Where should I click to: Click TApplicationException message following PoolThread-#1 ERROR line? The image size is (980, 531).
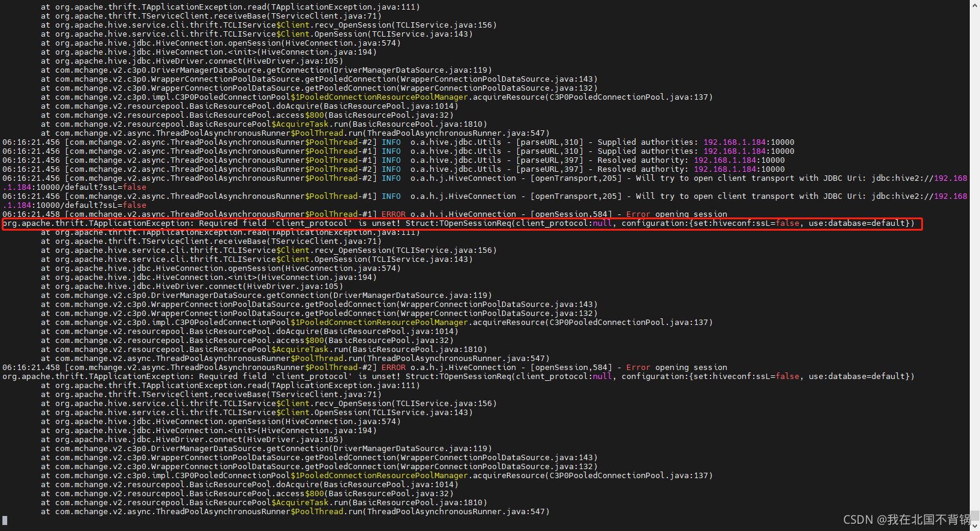(458, 223)
